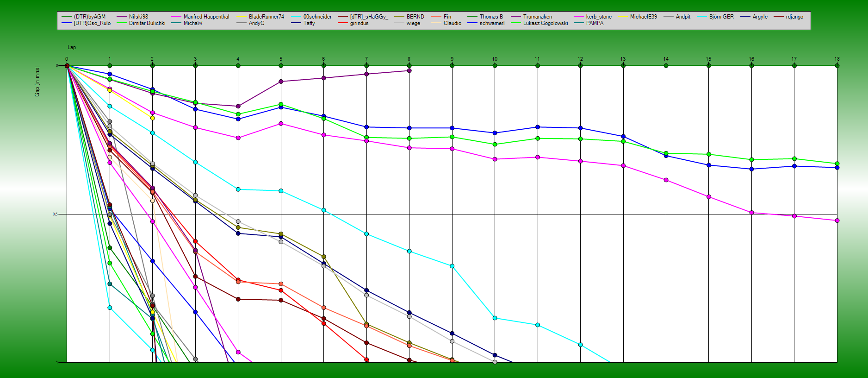Select the lap 12 marker on top axis
Image resolution: width=868 pixels, height=378 pixels.
pos(581,66)
